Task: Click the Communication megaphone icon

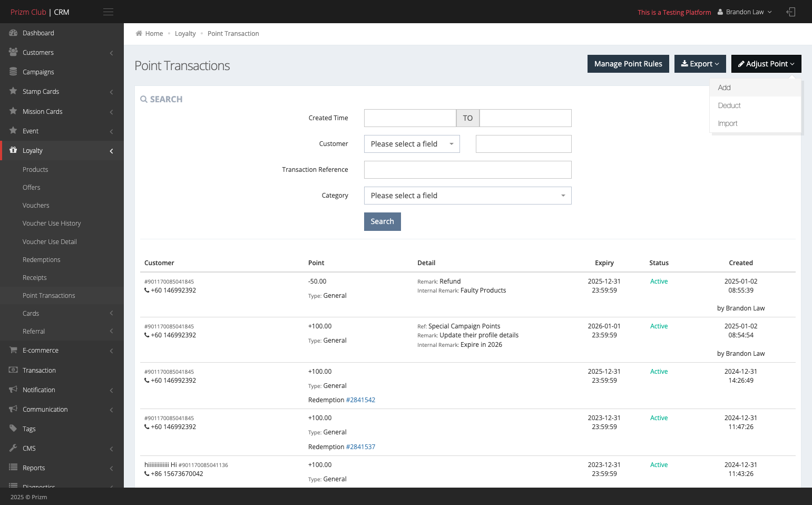Action: pos(13,409)
